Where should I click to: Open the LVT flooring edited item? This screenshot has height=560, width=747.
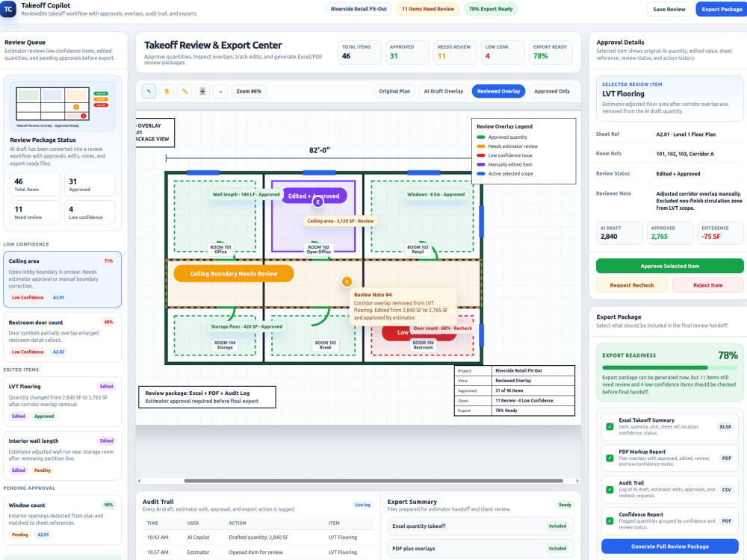(x=62, y=401)
